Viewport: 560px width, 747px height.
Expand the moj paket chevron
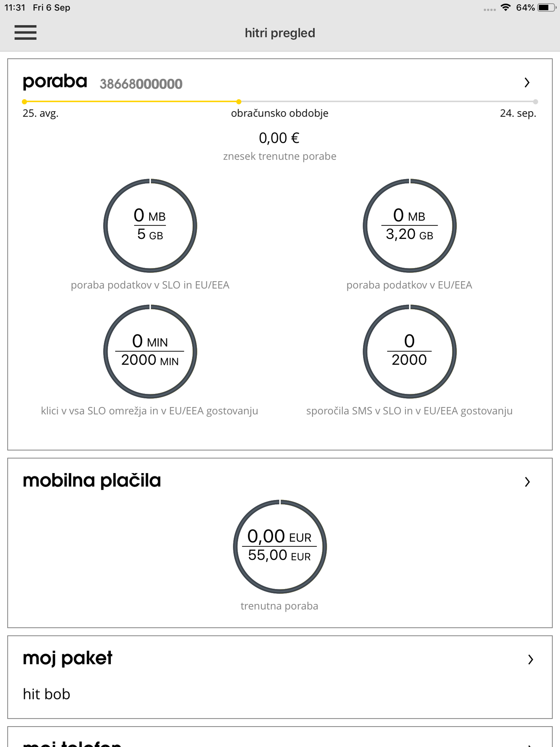[530, 659]
